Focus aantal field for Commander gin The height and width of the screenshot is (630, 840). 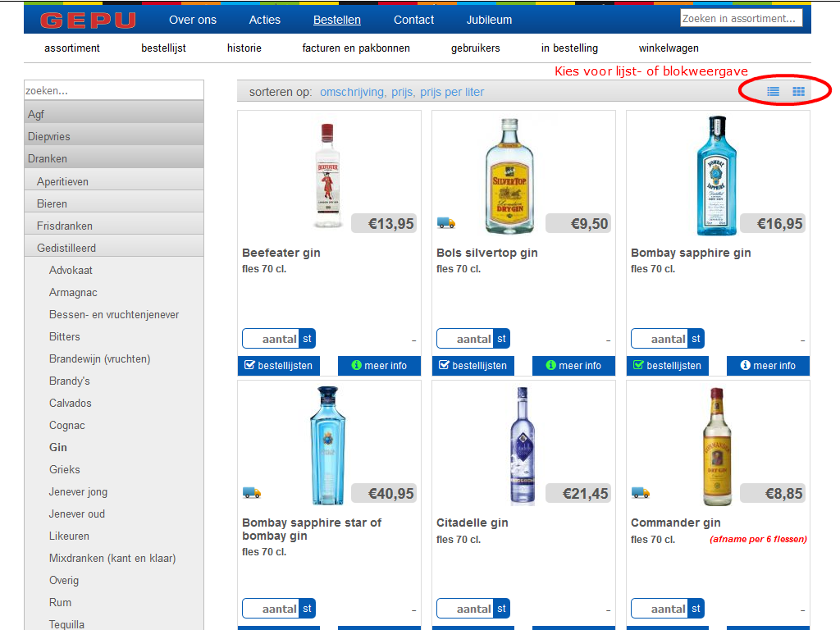(660, 609)
